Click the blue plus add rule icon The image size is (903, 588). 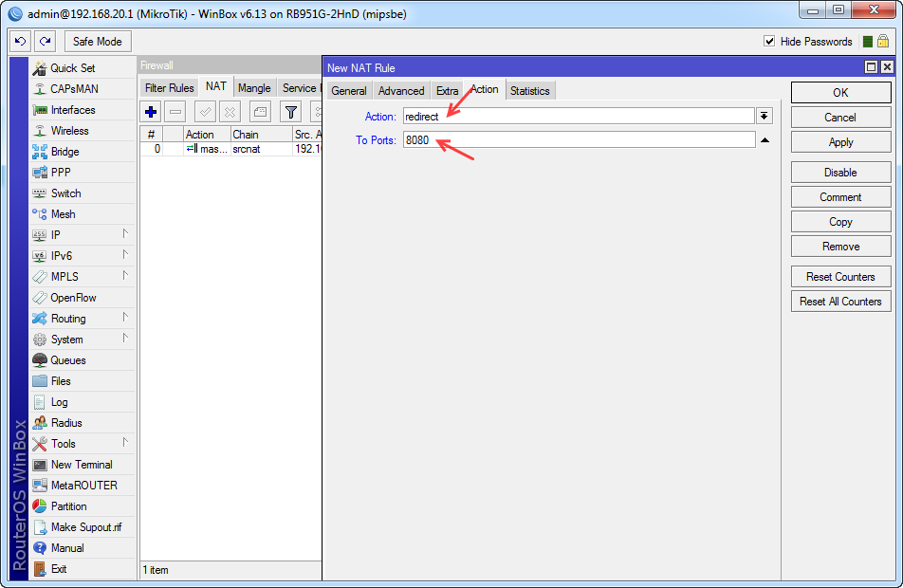tap(151, 112)
